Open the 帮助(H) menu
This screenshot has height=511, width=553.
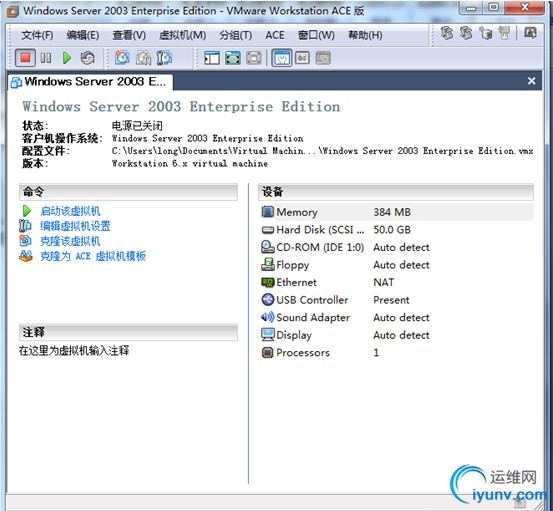[x=365, y=35]
